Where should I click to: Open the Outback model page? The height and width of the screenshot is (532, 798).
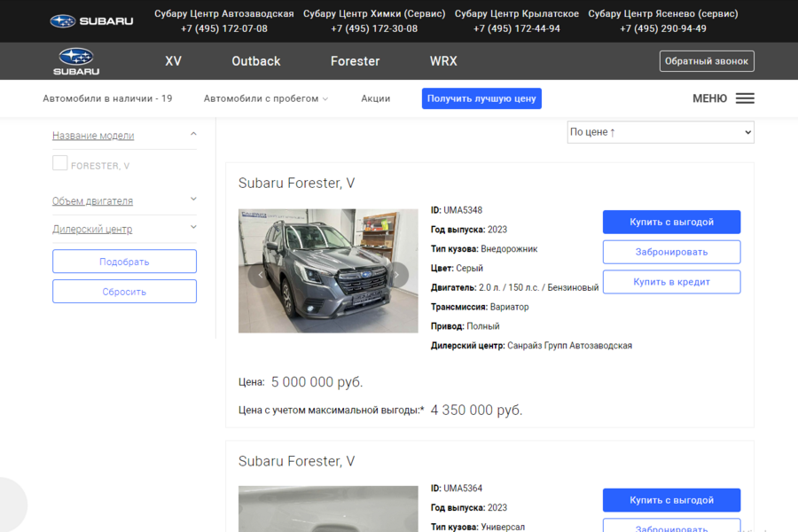click(x=256, y=61)
